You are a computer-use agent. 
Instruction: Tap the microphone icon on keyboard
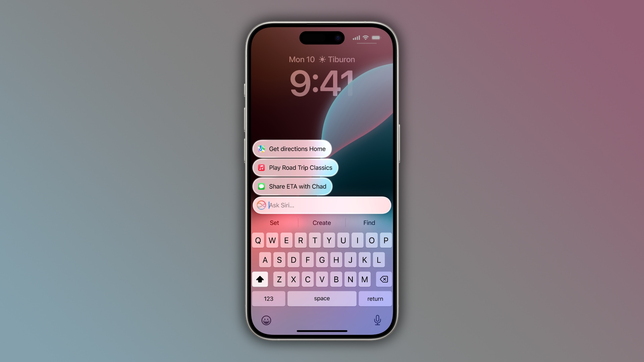pos(377,320)
